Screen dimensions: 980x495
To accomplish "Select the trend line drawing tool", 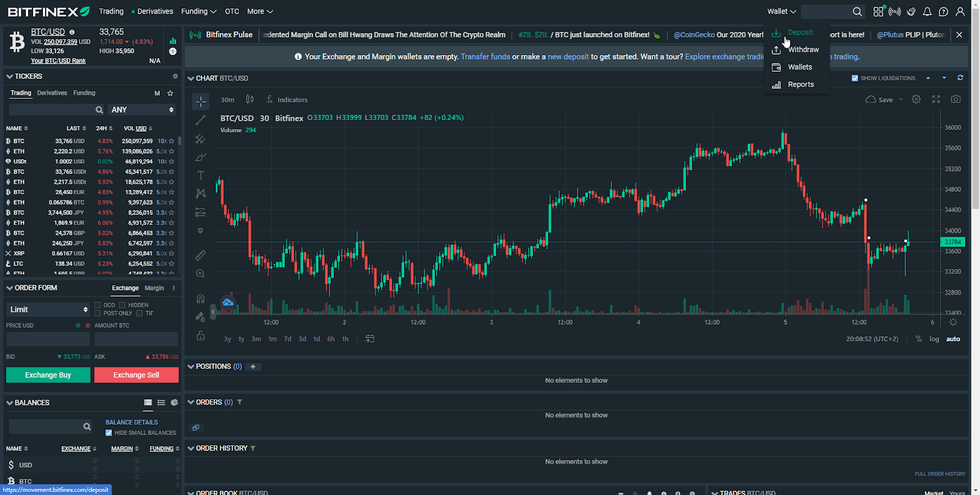I will (x=200, y=120).
